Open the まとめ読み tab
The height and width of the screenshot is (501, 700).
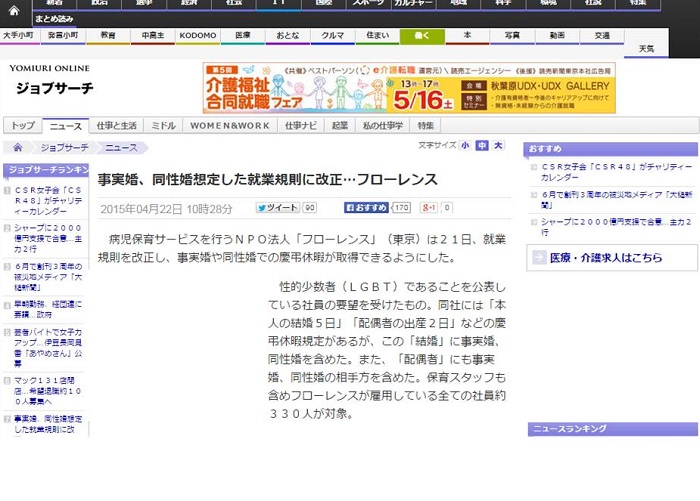coord(54,19)
